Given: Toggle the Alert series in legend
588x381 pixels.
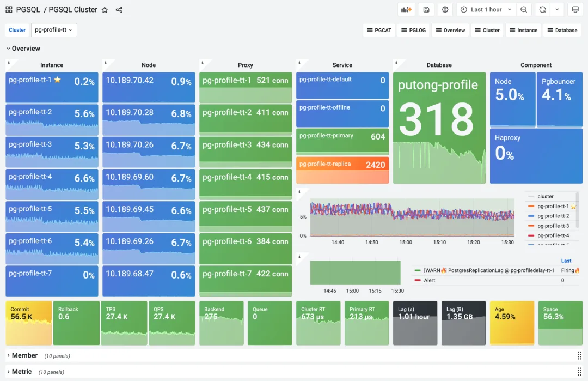Looking at the screenshot, I should (x=430, y=280).
